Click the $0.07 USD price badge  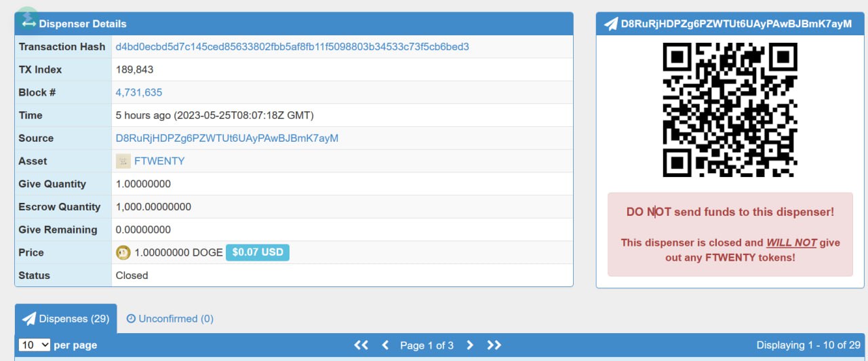tap(258, 252)
